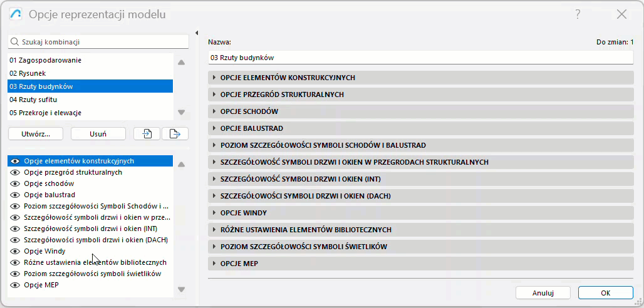The image size is (644, 308).
Task: Toggle the eye for Poziom szczegółowości symboli świetlików
Action: (15, 274)
